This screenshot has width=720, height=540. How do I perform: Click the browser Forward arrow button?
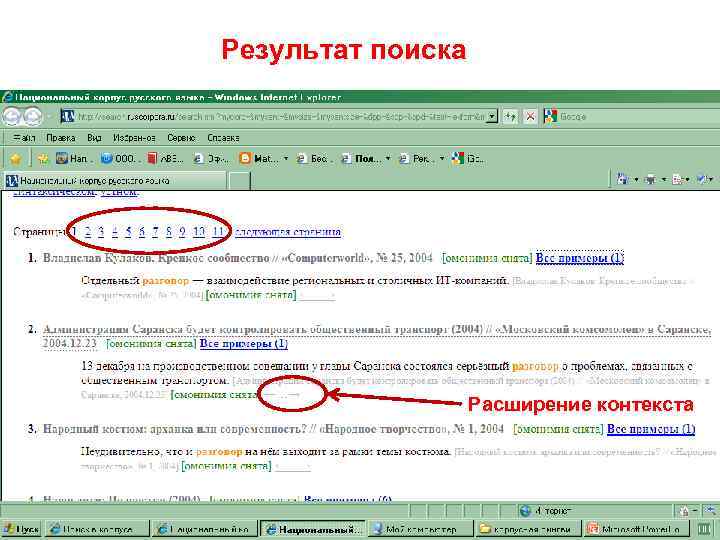32,117
